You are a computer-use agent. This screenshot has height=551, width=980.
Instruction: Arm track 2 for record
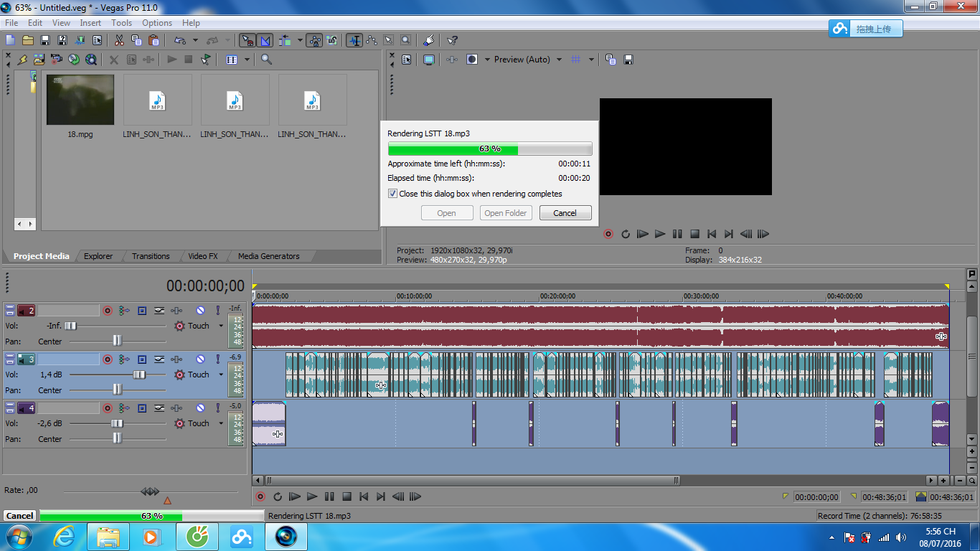point(108,311)
